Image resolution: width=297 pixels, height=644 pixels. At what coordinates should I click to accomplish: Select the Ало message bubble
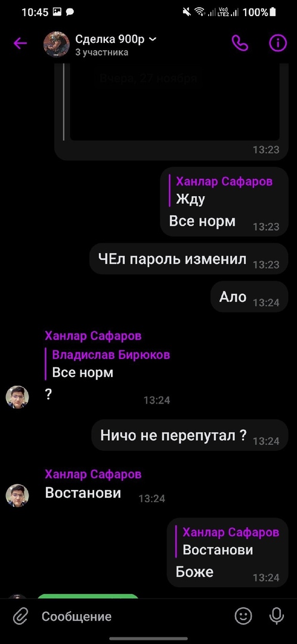249,297
